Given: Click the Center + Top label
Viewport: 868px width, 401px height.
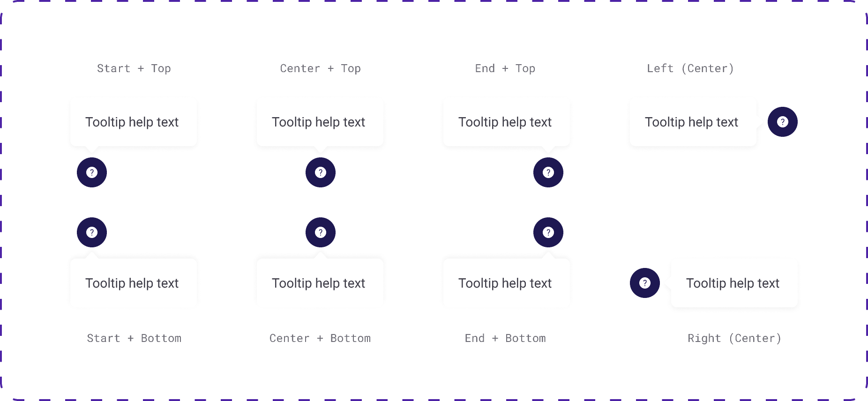Looking at the screenshot, I should (321, 68).
